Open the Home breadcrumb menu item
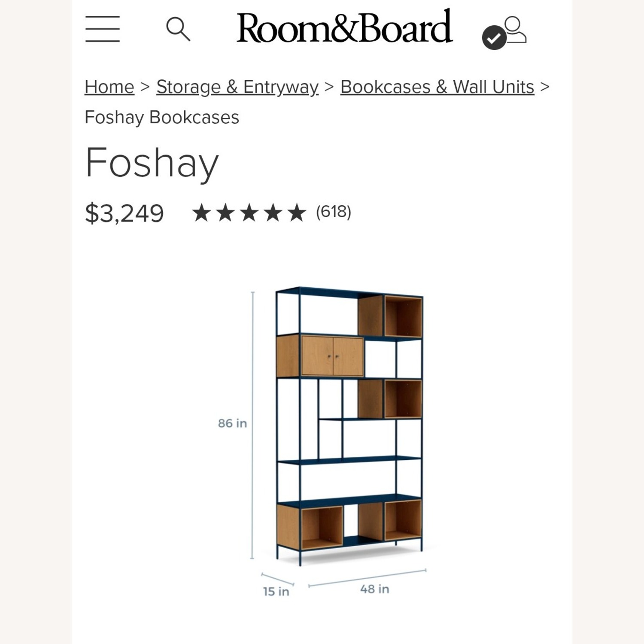This screenshot has height=644, width=644. click(109, 86)
